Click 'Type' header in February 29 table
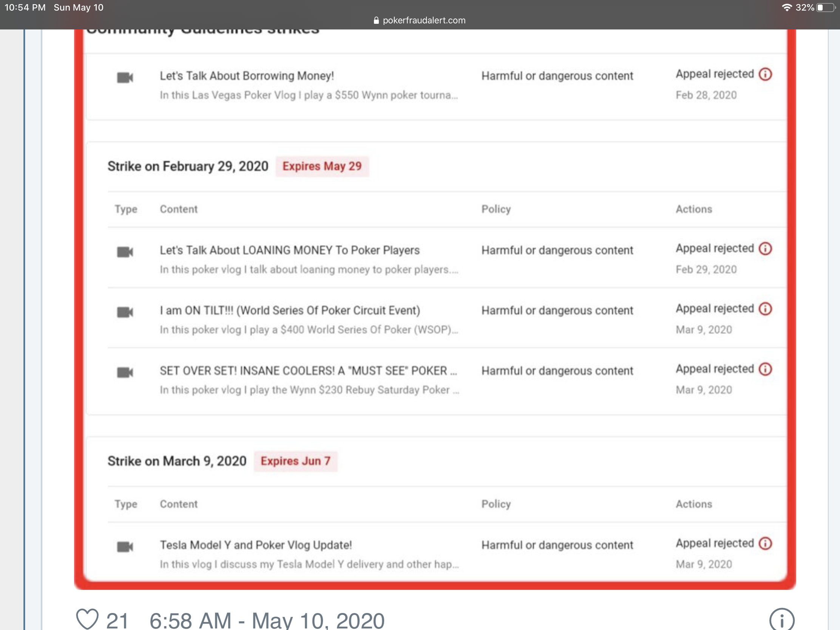Screen dimensions: 840x630 point(126,209)
